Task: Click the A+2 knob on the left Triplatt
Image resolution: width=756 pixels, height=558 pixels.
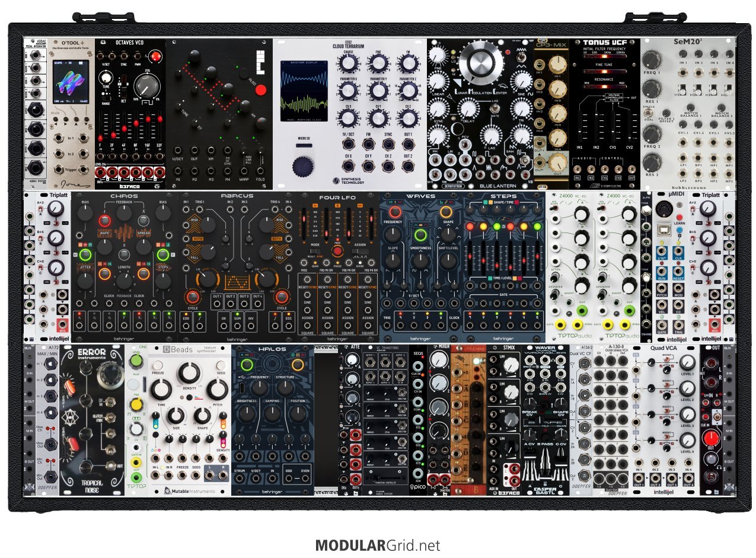Action: (55, 208)
